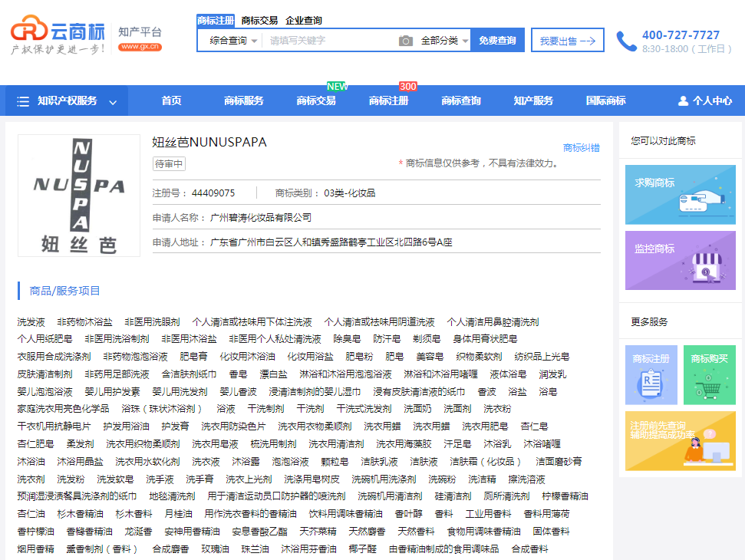Open the www.gx.cn badge
745x560 pixels.
(x=140, y=47)
